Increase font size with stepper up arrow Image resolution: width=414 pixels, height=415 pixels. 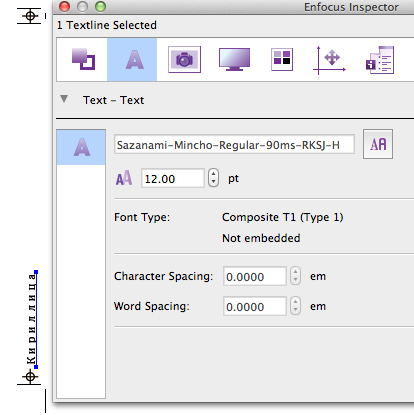click(x=213, y=174)
